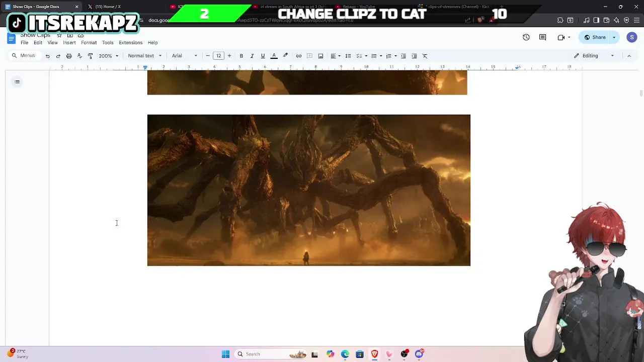Viewport: 644px width, 362px height.
Task: Open the Extensions menu
Action: click(130, 43)
